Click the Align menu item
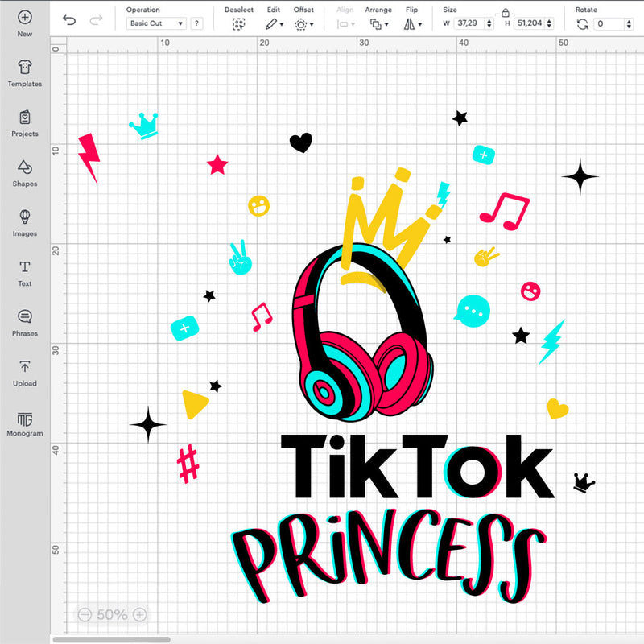 coord(344,23)
